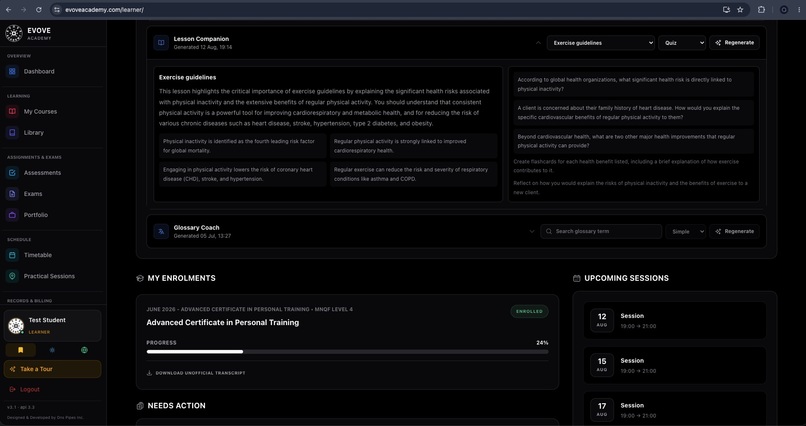Click the Evove Academy logo
806x426 pixels.
tap(14, 33)
